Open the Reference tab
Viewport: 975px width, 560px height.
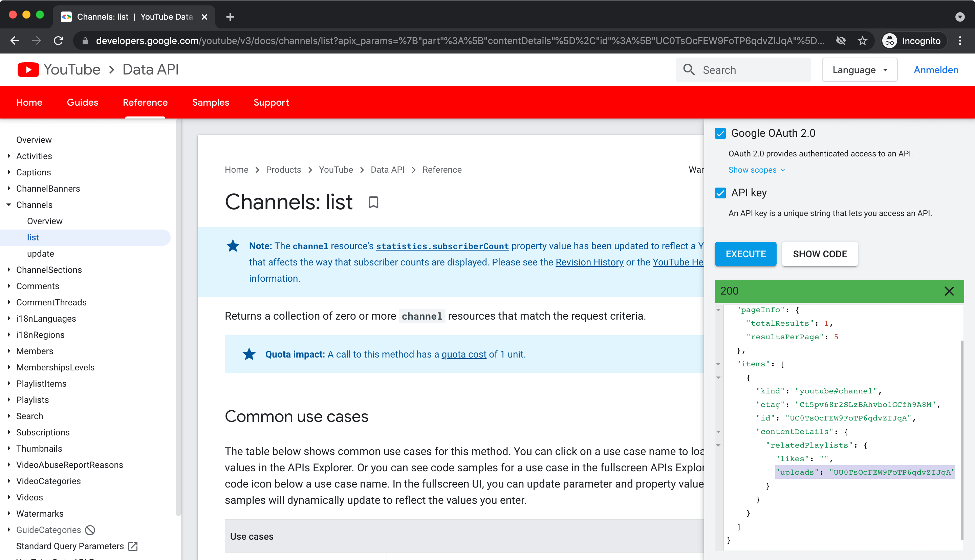tap(145, 102)
